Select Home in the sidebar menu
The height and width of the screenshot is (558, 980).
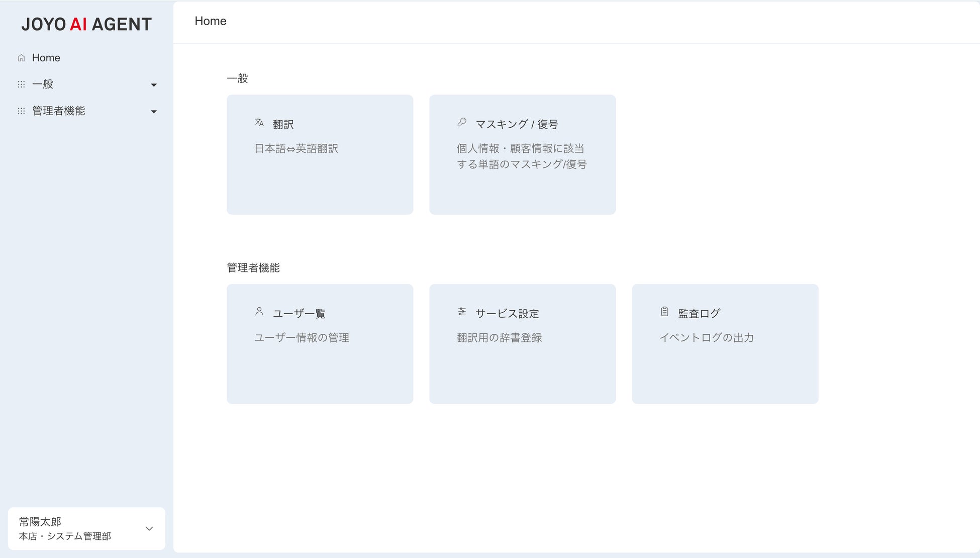click(46, 58)
